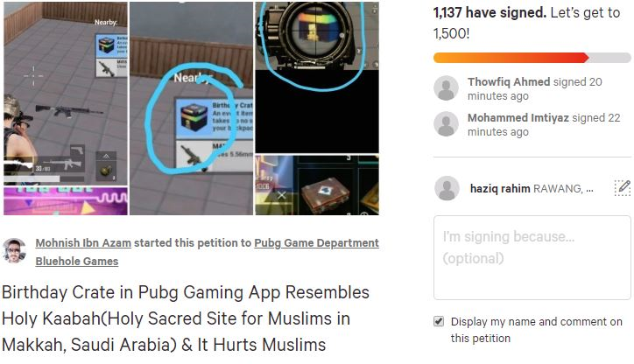Click Mohammed Imtiyaz's avatar icon
The width and height of the screenshot is (634, 364).
point(446,123)
